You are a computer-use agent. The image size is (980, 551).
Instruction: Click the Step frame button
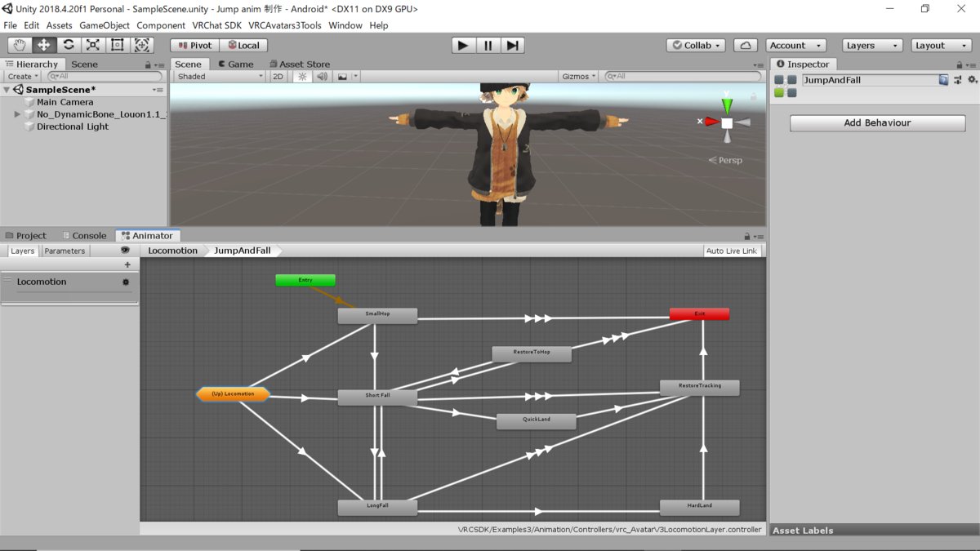(513, 46)
